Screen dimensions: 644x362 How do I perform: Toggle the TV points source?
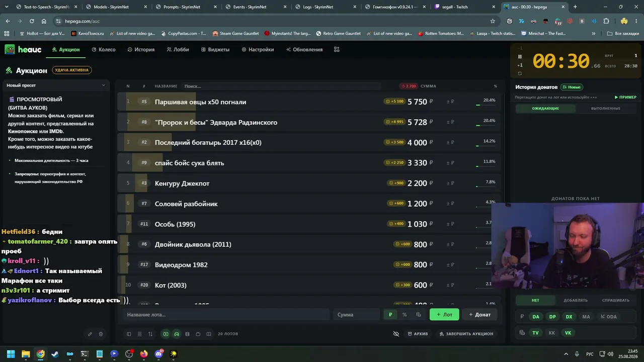(535, 333)
